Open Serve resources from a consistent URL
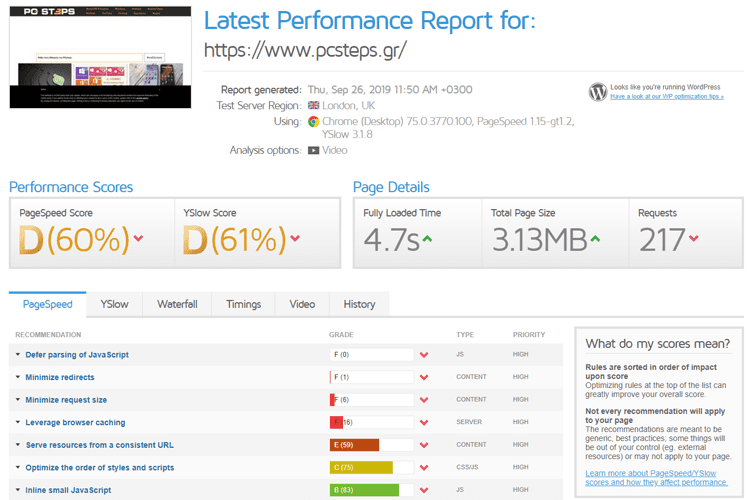Screen dimensions: 750x500 (x=99, y=444)
